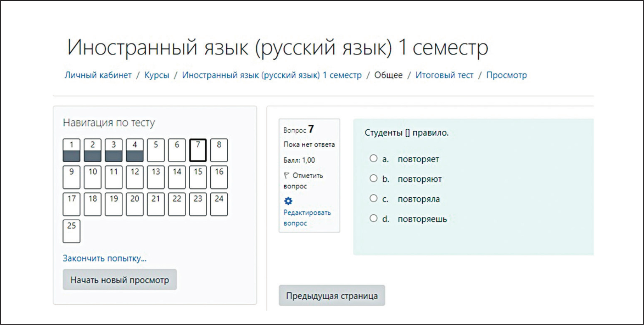Navigate to question 5 in navigation grid
The image size is (644, 325).
click(156, 150)
